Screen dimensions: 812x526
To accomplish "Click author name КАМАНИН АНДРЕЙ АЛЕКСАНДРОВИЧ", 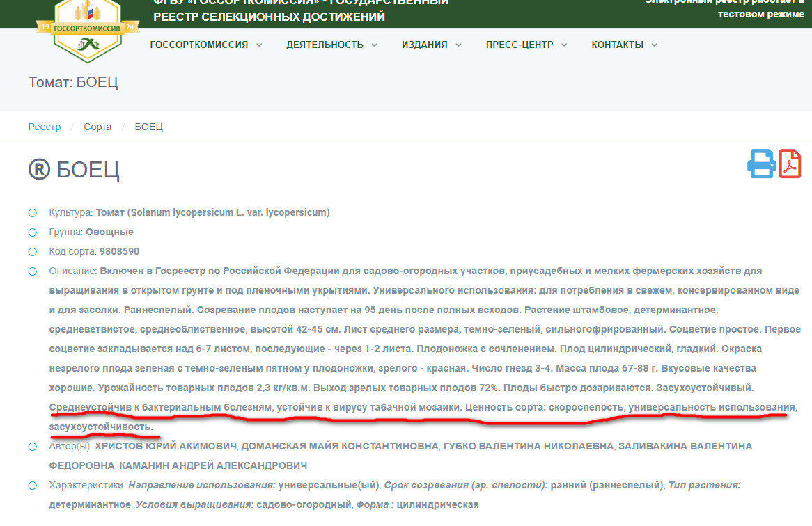I will (213, 465).
